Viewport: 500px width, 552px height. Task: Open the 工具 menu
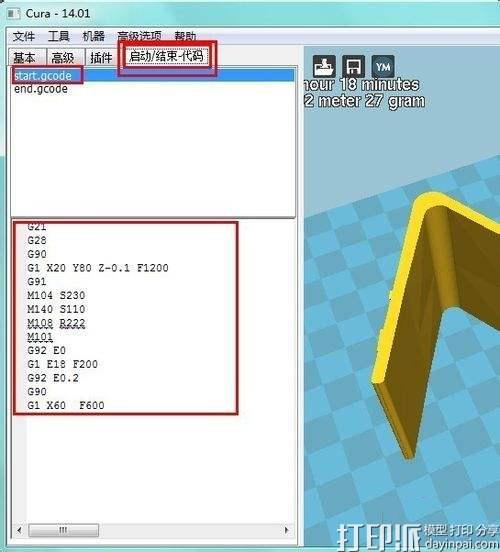(58, 36)
